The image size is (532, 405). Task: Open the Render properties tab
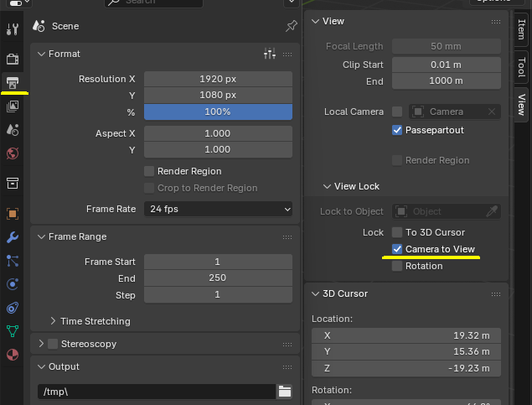(x=13, y=59)
